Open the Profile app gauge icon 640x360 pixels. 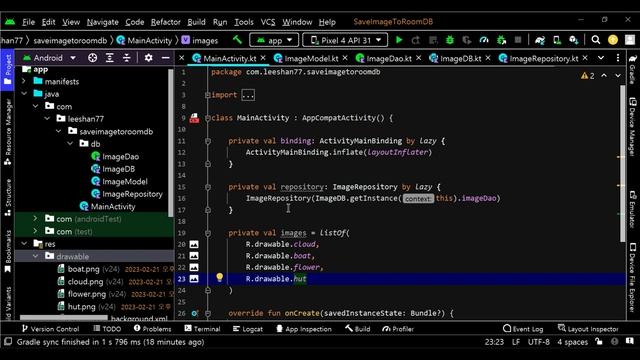(484, 40)
